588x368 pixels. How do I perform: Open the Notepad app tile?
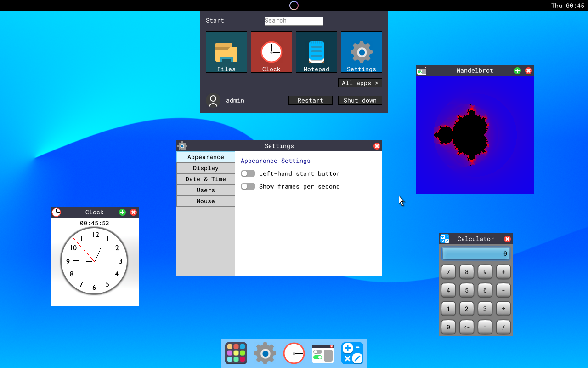point(316,52)
